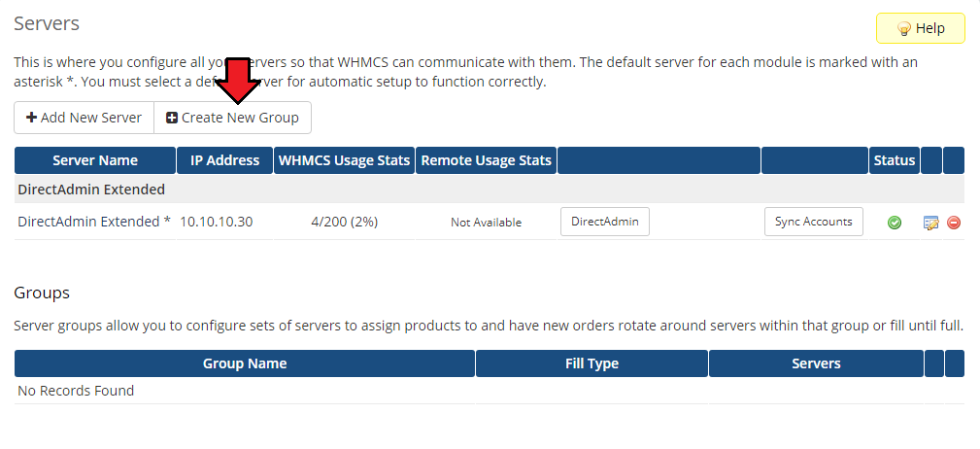Image resolution: width=980 pixels, height=449 pixels.
Task: Click the Help button
Action: coord(921,28)
